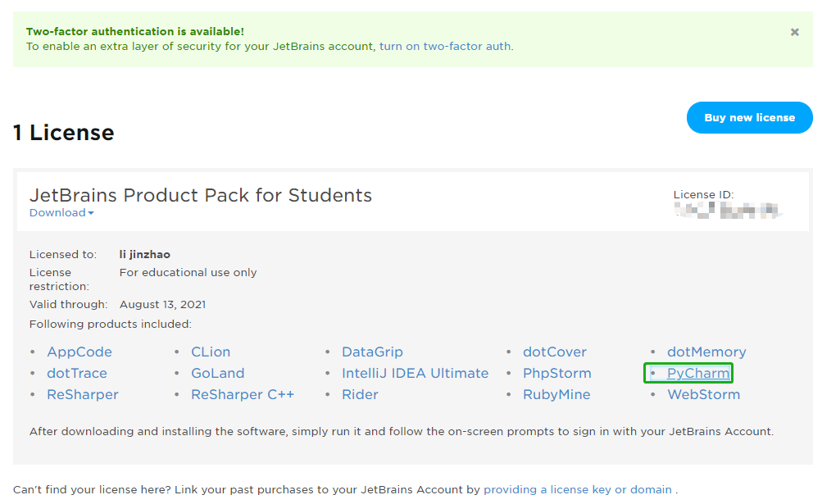Click the For educational use only text
813x504 pixels.
coord(188,272)
